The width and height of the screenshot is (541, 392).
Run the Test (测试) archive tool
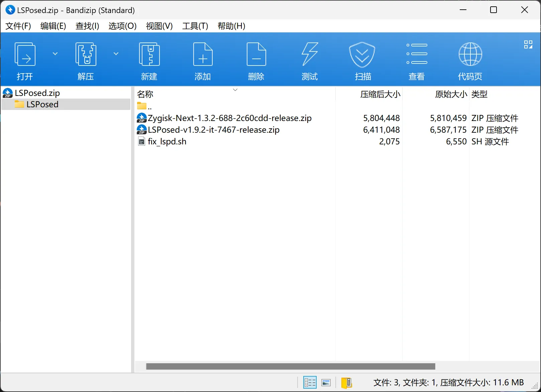coord(310,54)
